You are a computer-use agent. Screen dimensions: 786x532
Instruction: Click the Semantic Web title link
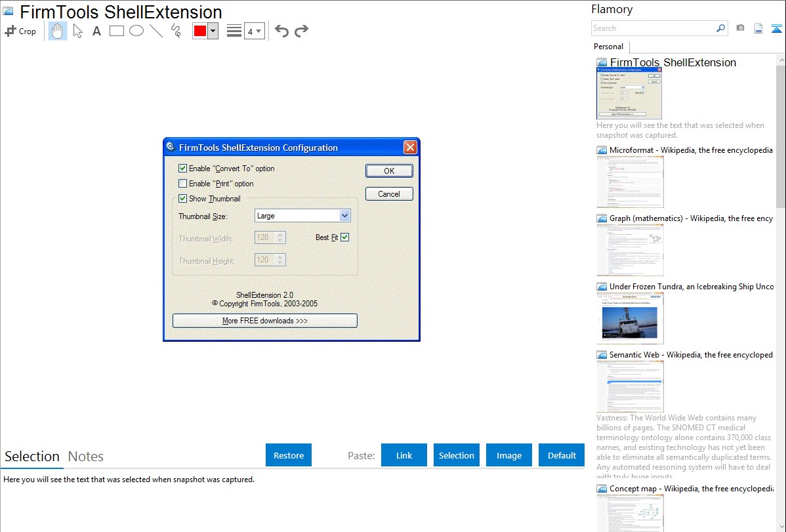tap(691, 354)
